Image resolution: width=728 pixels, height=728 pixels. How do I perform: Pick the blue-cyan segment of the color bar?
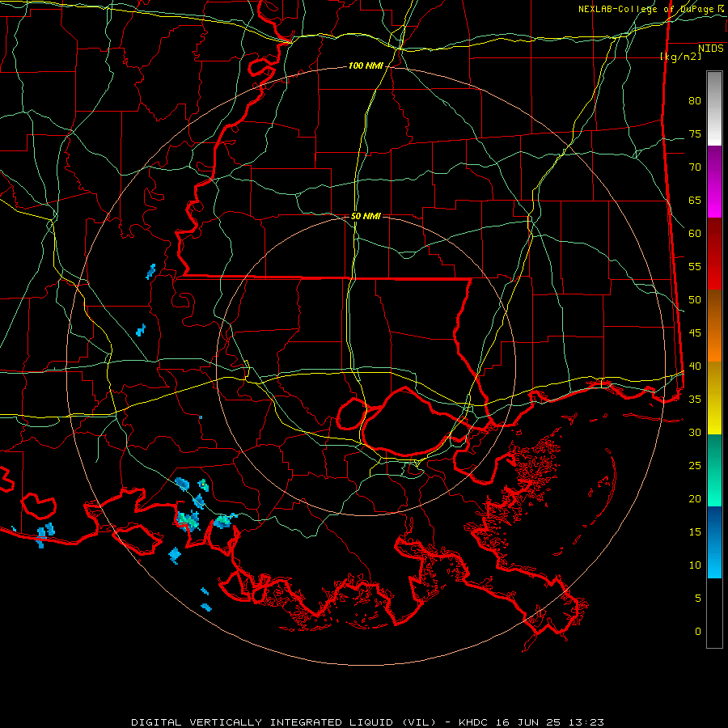(714, 542)
